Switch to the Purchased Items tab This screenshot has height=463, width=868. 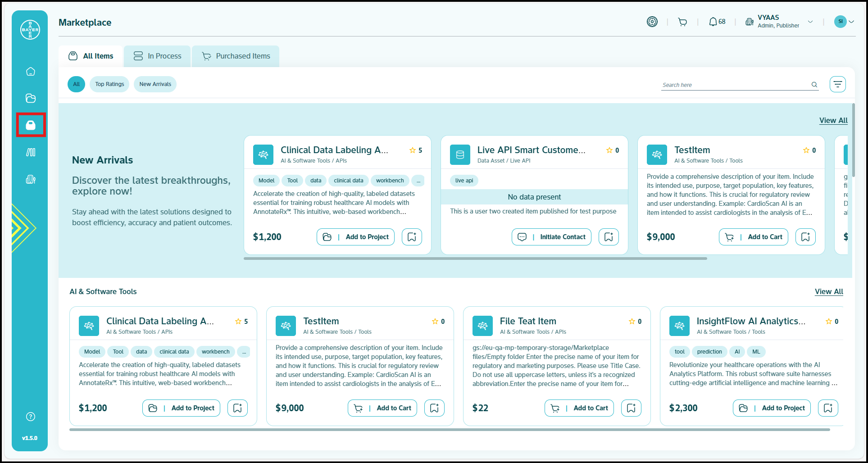tap(236, 56)
